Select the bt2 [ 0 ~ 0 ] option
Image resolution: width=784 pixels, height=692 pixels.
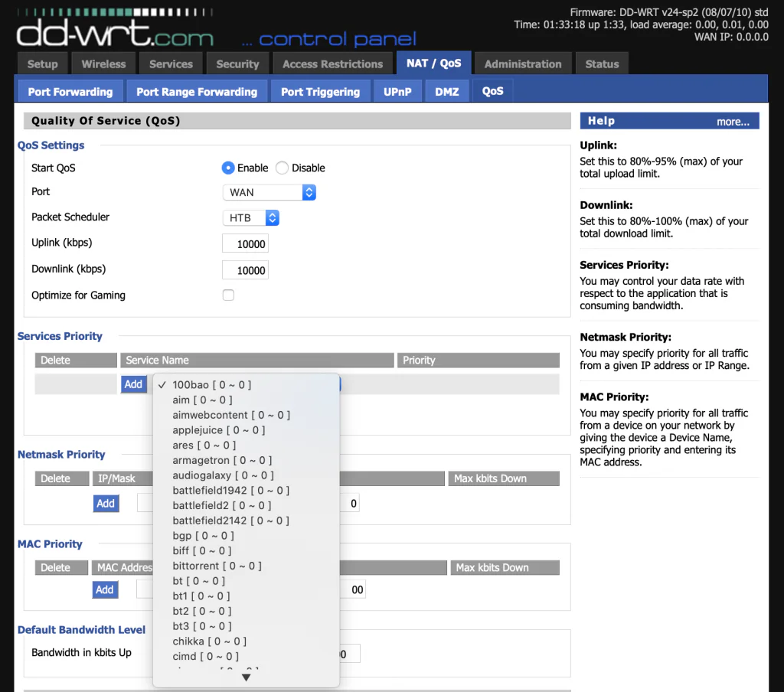click(x=246, y=611)
